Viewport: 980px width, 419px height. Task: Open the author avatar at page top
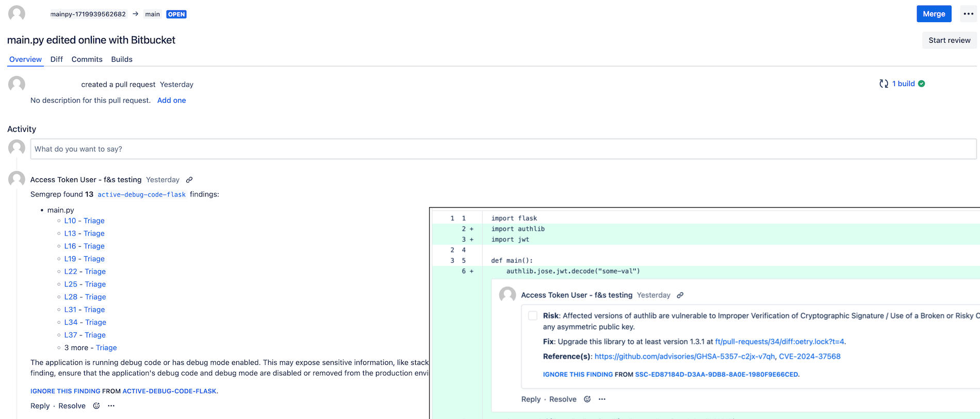pos(17,13)
